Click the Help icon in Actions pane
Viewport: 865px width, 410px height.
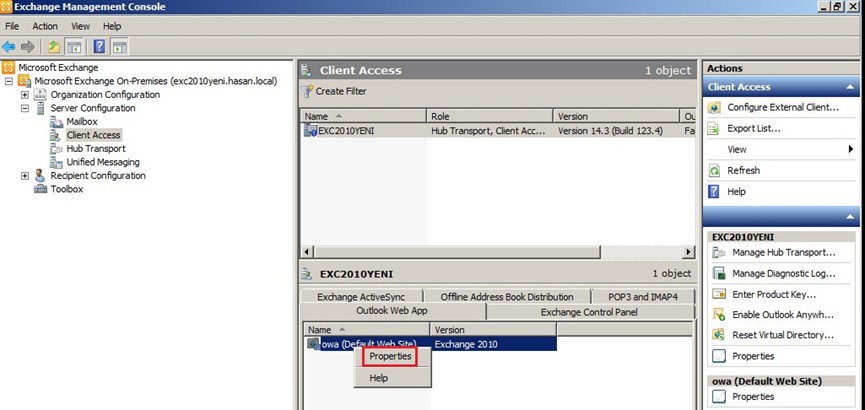(x=714, y=191)
